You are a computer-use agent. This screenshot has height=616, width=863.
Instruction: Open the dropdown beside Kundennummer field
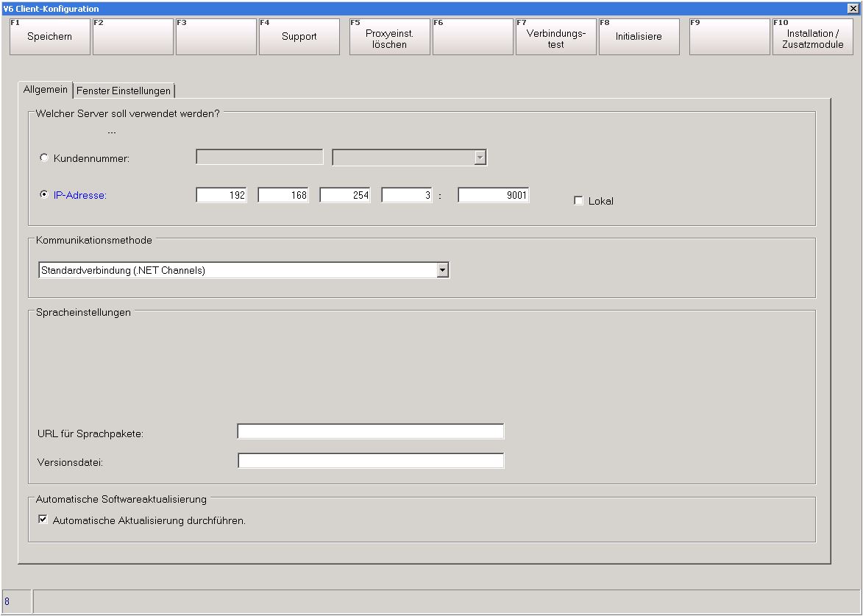480,157
